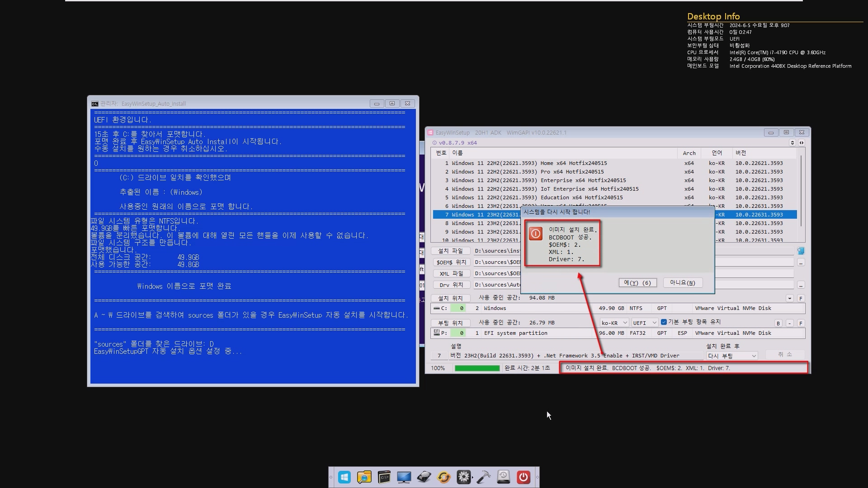Click the 설치 위치 button
This screenshot has width=868, height=488.
450,298
